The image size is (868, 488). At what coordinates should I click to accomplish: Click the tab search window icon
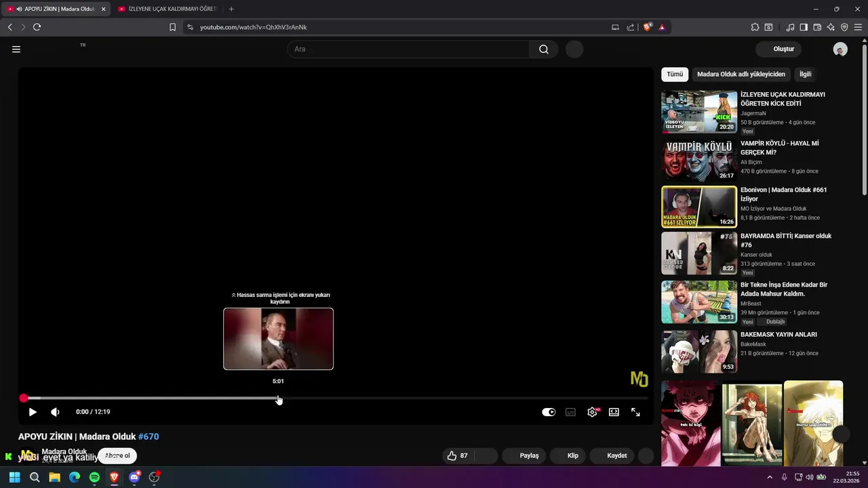768,27
